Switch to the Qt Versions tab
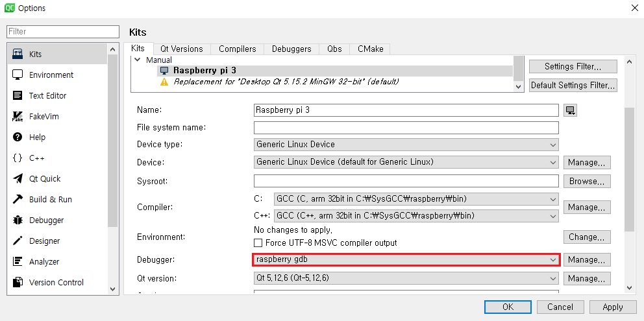The image size is (644, 321). pyautogui.click(x=182, y=49)
